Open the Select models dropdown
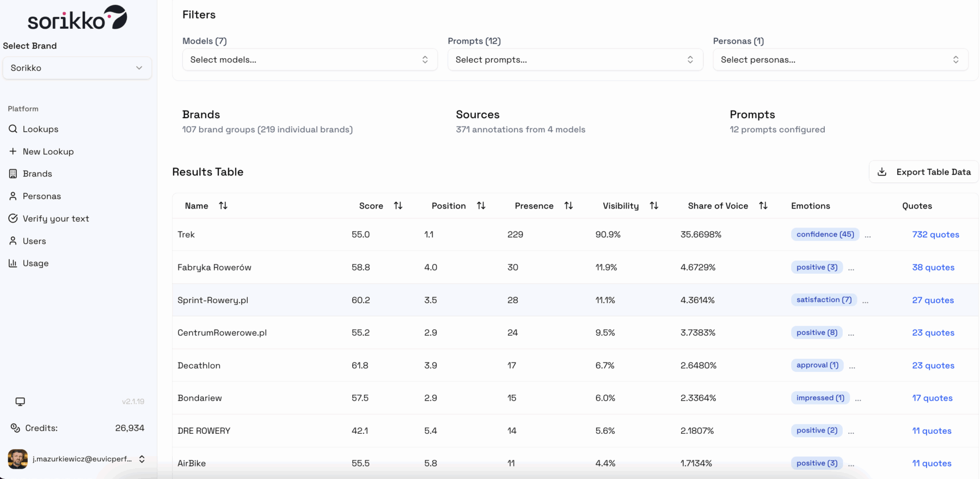This screenshot has width=980, height=479. point(310,60)
